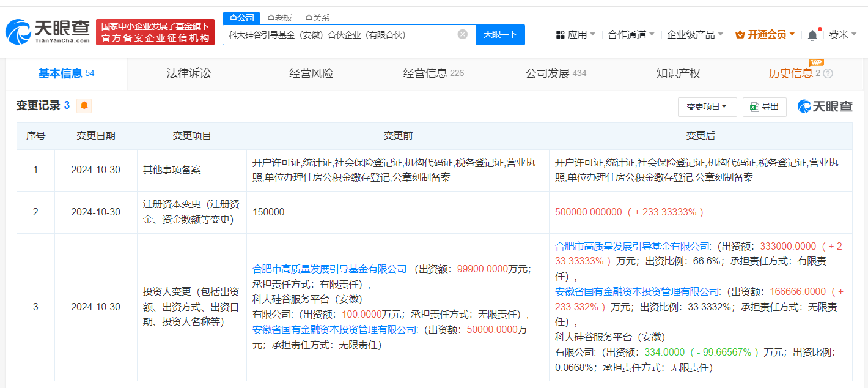Screen dimensions: 868x388
Task: Click the 变更后 column header
Action: [x=701, y=136]
